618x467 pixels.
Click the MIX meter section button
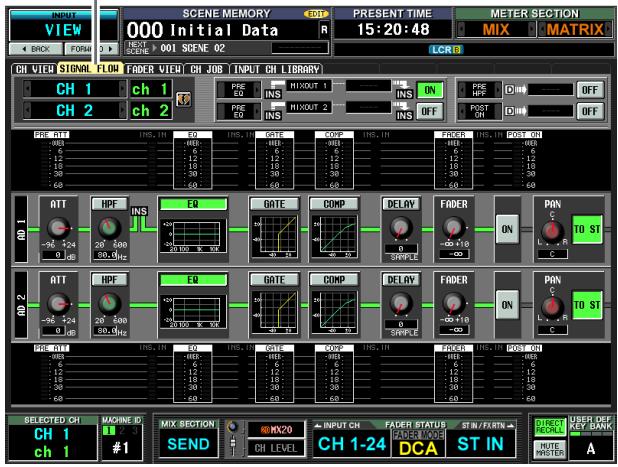click(x=496, y=30)
